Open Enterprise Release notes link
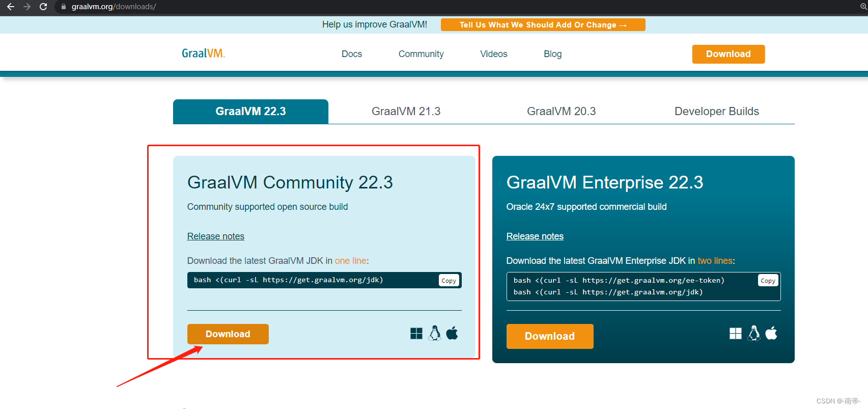 [535, 236]
